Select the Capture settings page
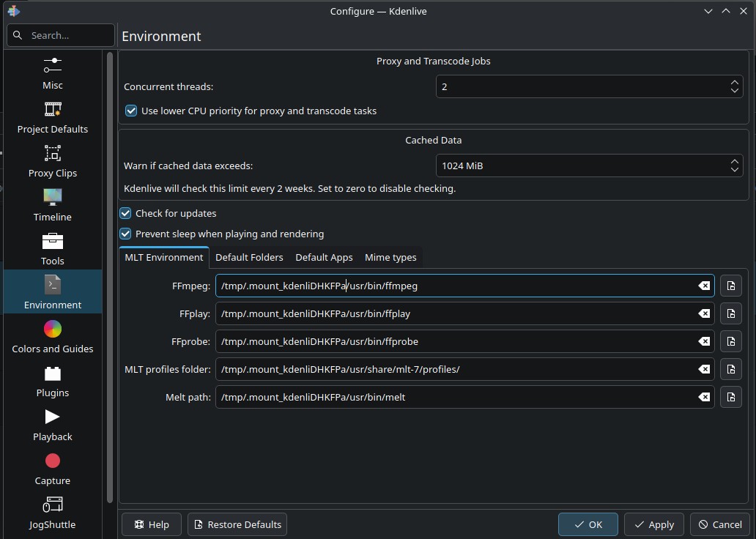The image size is (756, 539). pos(52,469)
